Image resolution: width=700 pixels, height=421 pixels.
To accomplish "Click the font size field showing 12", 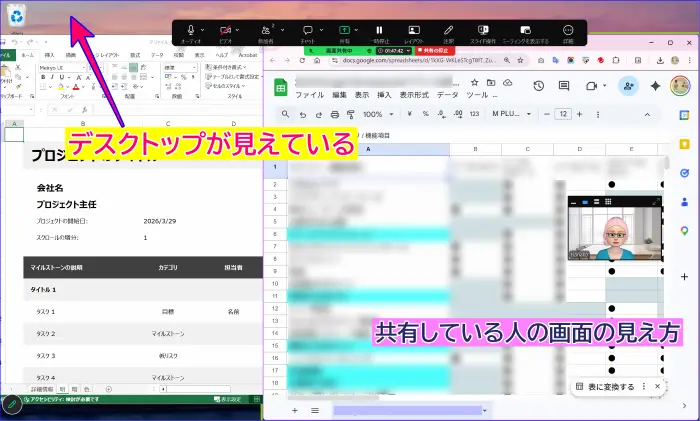I will [x=563, y=114].
